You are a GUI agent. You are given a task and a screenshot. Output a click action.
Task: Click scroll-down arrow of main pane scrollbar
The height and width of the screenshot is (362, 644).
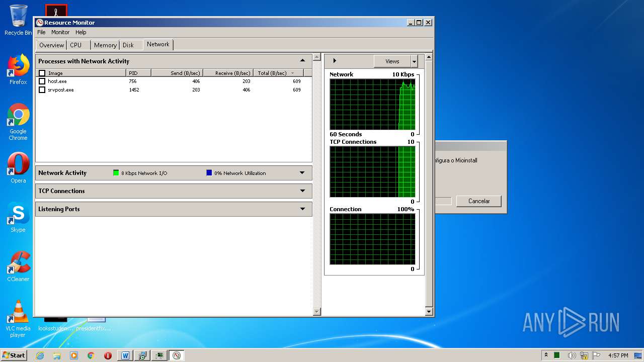point(316,312)
